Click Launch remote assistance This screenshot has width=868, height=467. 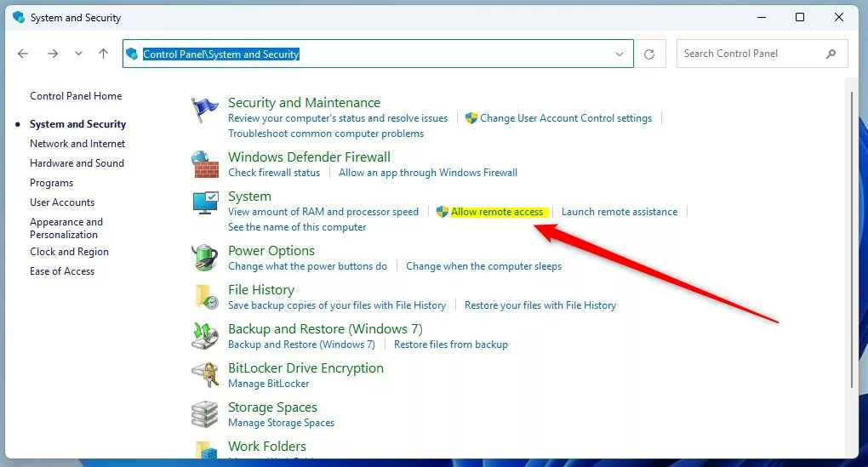coord(620,211)
